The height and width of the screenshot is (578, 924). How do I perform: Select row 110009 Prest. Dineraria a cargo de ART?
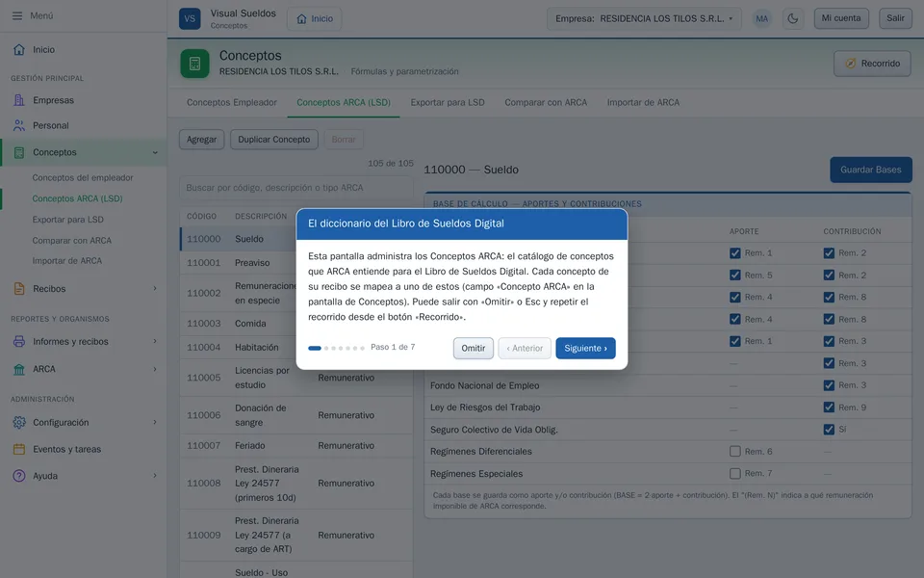coord(296,535)
